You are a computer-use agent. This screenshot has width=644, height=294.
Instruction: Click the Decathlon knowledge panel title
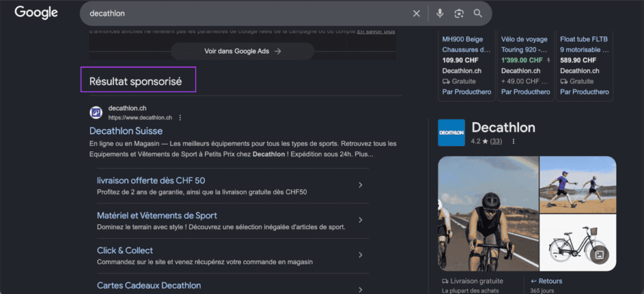504,127
